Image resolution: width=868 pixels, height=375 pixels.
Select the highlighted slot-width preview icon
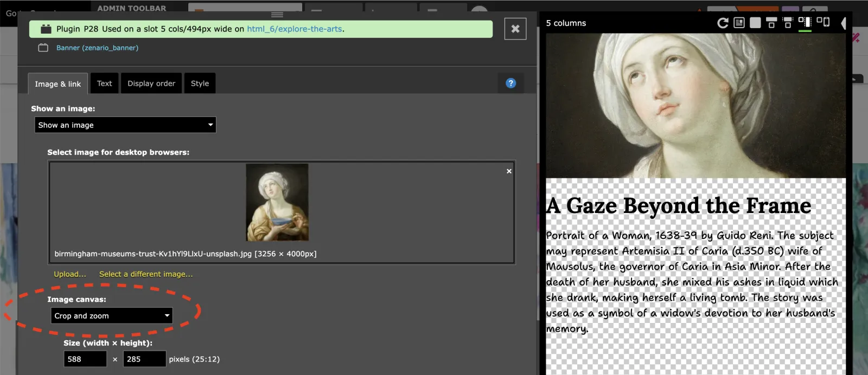805,23
